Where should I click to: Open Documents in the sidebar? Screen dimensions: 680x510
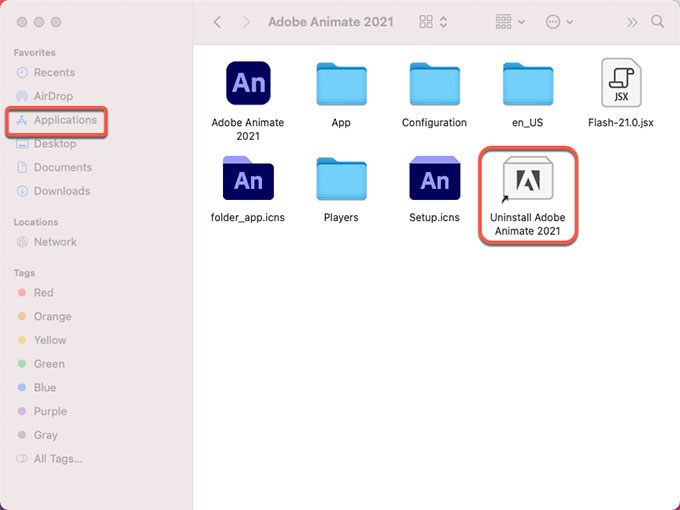coord(54,167)
